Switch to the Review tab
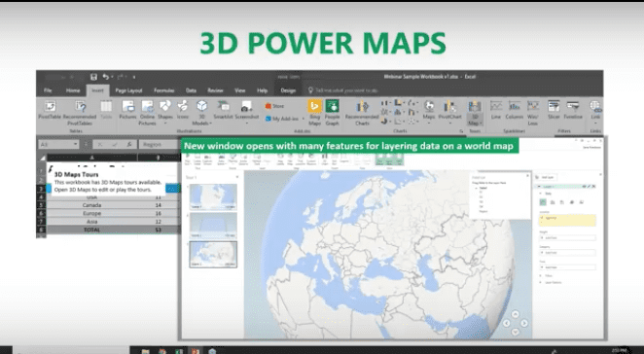The width and height of the screenshot is (644, 354). click(215, 90)
